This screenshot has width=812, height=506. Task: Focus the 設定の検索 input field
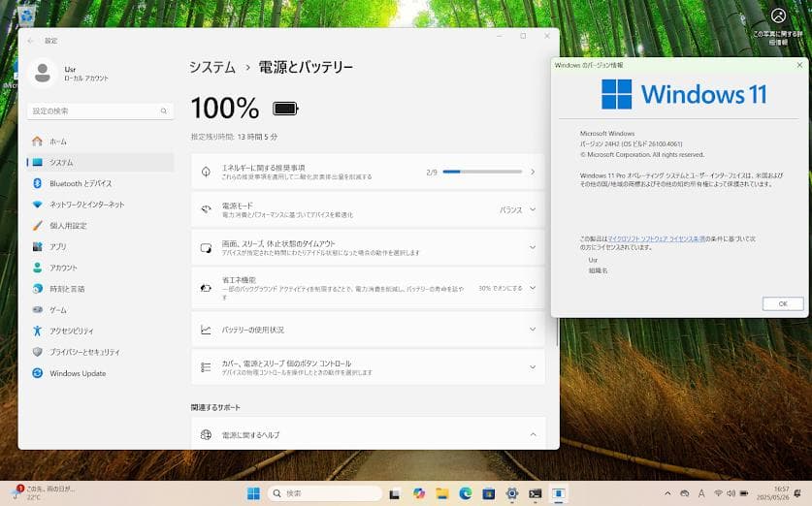(101, 111)
